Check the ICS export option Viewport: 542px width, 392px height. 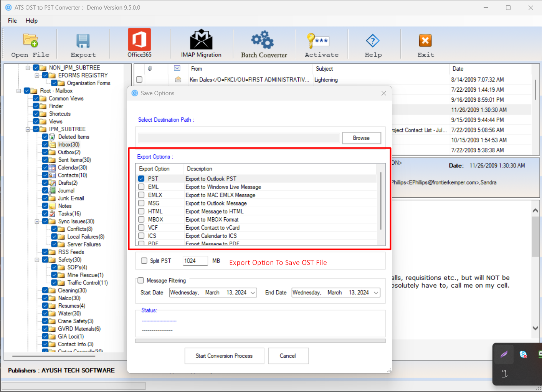[x=141, y=236]
